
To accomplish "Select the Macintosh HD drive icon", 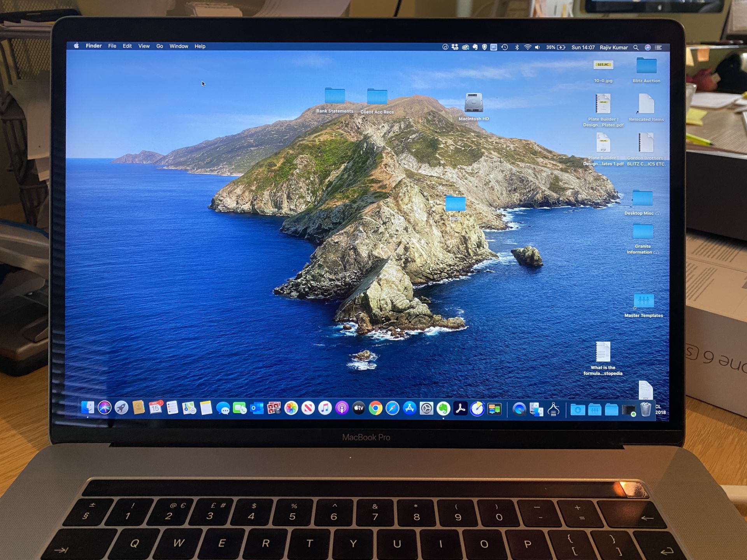I will click(x=473, y=107).
